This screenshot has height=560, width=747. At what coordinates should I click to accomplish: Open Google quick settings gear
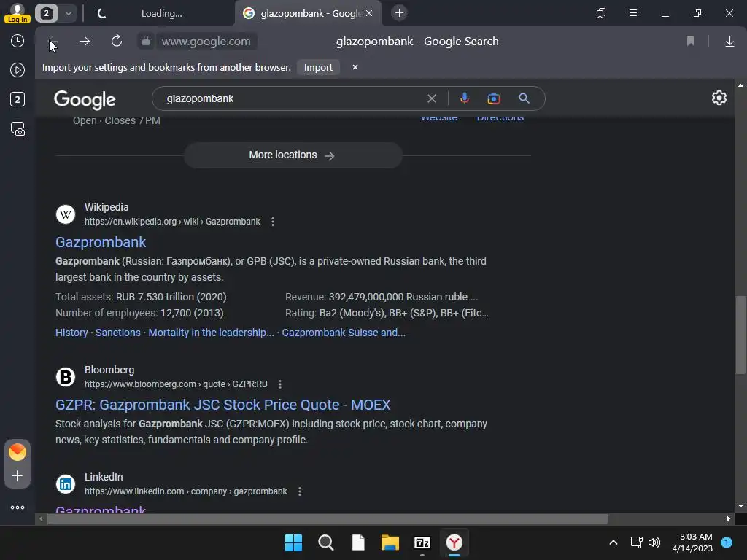point(719,98)
